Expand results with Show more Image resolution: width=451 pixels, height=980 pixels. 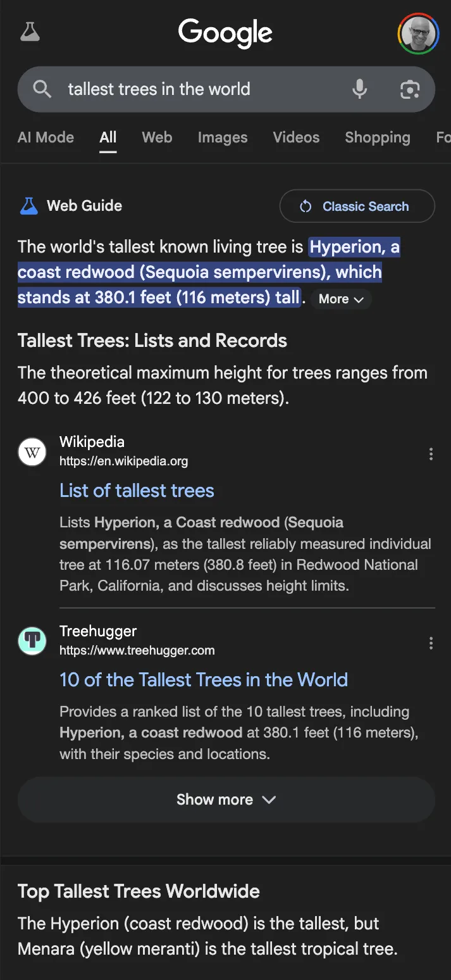pyautogui.click(x=226, y=800)
